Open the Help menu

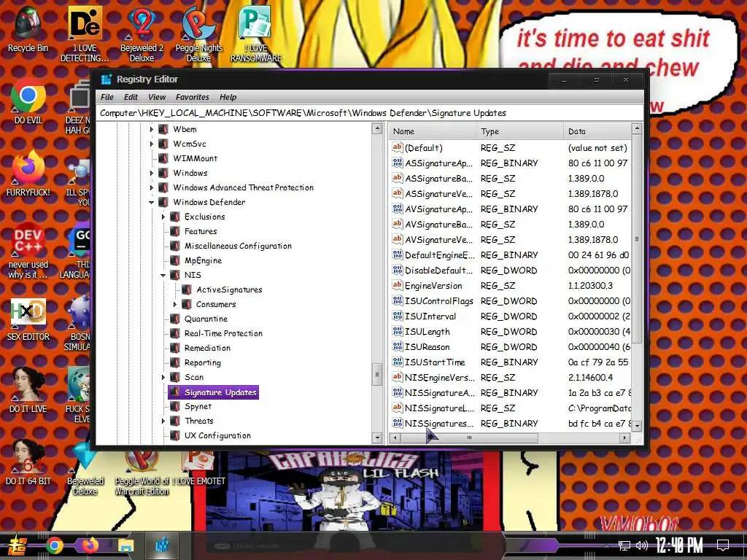(x=228, y=97)
